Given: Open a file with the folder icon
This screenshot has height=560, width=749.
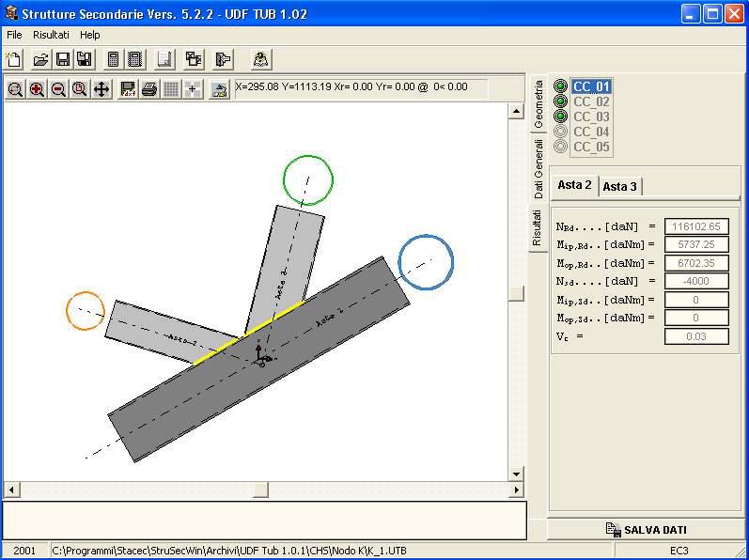Looking at the screenshot, I should (x=40, y=60).
